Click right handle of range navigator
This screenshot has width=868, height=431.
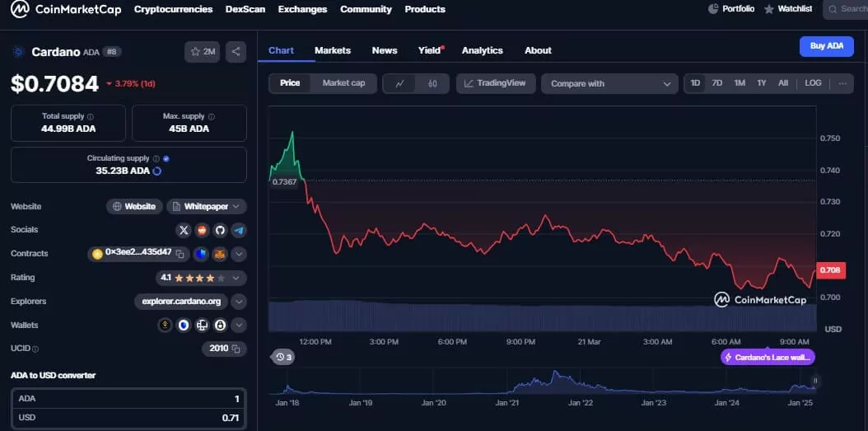(x=814, y=381)
